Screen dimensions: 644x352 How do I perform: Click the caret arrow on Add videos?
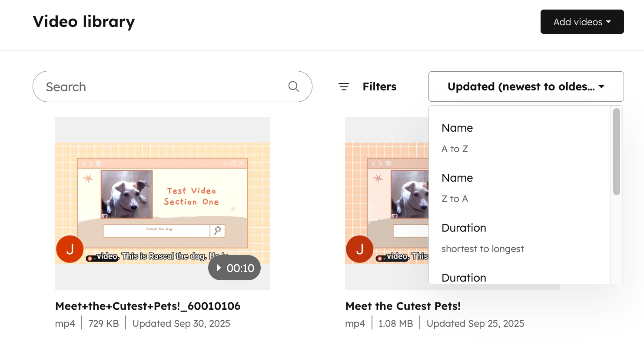pyautogui.click(x=608, y=22)
